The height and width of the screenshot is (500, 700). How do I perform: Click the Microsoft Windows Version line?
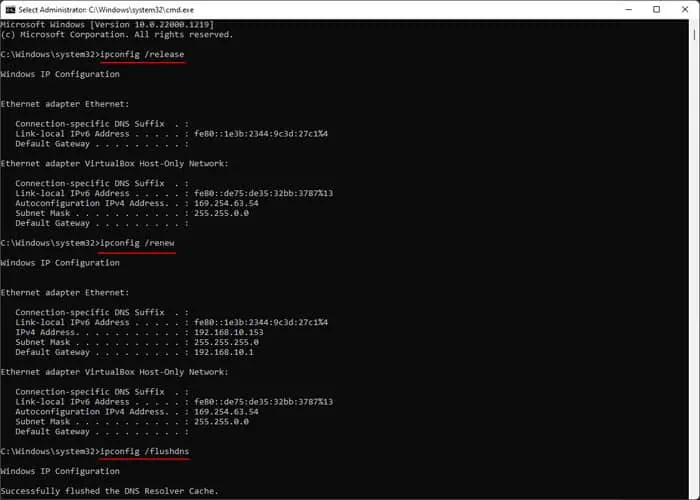pos(107,25)
